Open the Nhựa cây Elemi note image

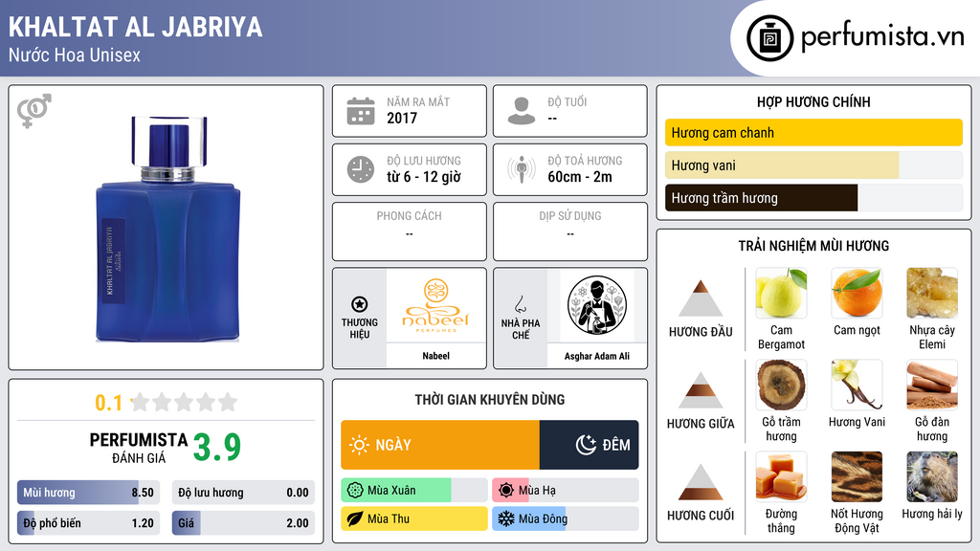tap(932, 293)
